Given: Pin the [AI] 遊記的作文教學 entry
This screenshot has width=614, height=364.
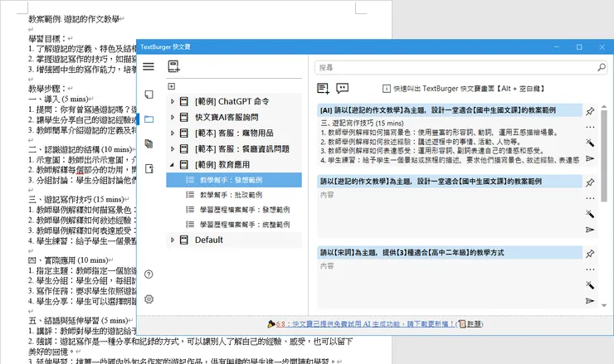Looking at the screenshot, I should 590,111.
